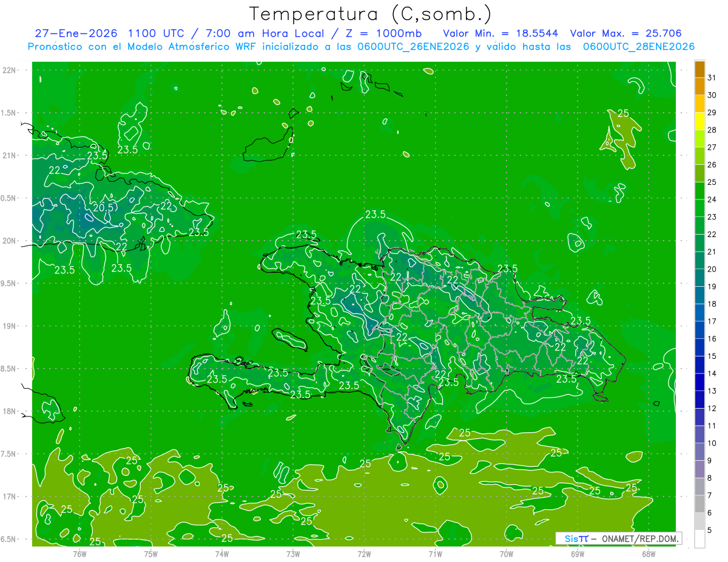This screenshot has width=728, height=562.
Task: Click the '72W' longitude axis label
Action: (364, 554)
